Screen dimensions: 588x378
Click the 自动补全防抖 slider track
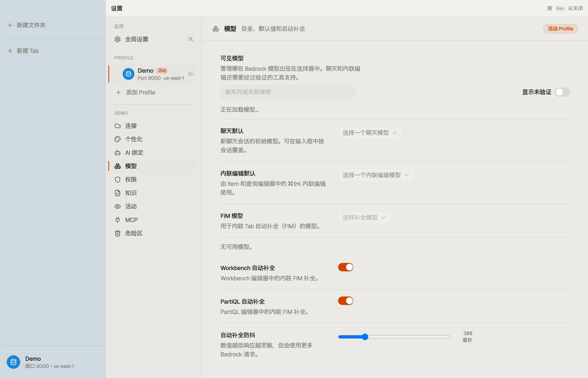pyautogui.click(x=394, y=337)
